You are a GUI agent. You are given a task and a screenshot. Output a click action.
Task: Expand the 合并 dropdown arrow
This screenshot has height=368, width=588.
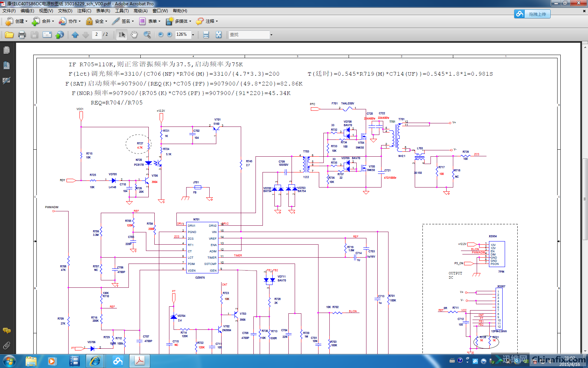click(x=53, y=21)
